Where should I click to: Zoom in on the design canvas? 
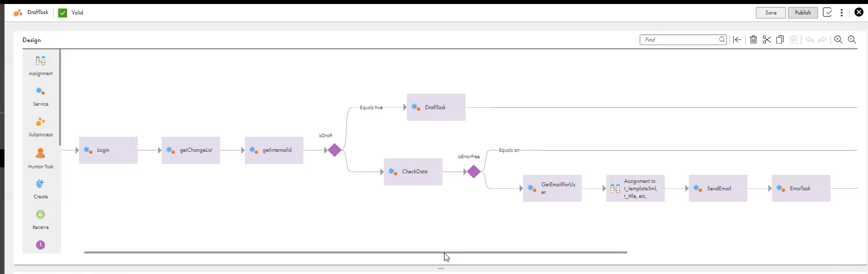(x=838, y=40)
